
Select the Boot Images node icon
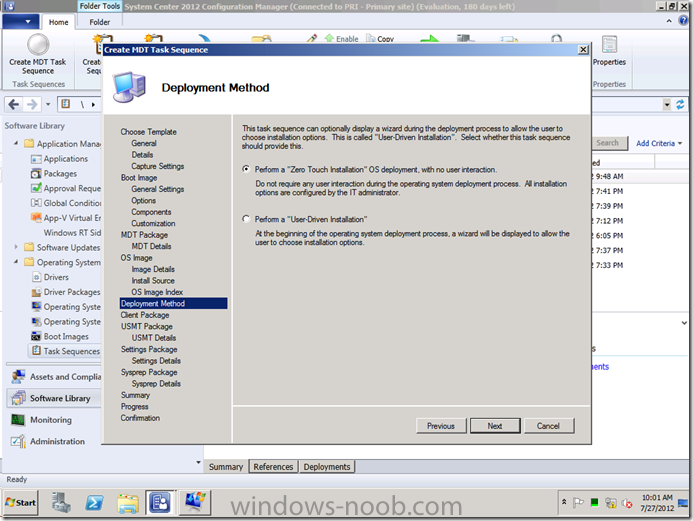[36, 336]
